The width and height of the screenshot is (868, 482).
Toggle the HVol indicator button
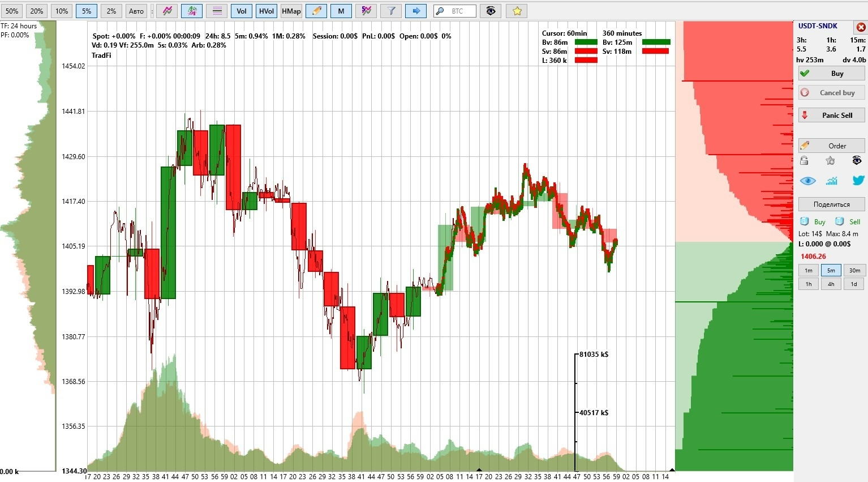pyautogui.click(x=267, y=11)
